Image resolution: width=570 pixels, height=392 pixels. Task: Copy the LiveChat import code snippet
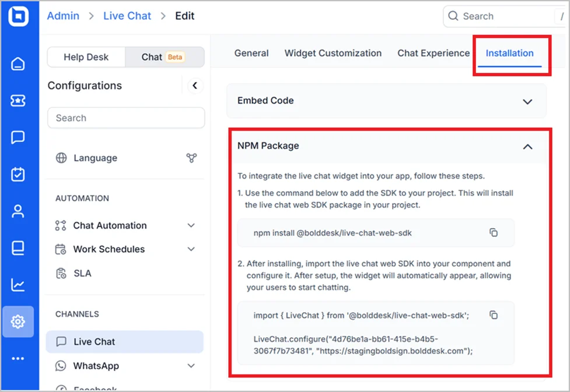click(494, 315)
